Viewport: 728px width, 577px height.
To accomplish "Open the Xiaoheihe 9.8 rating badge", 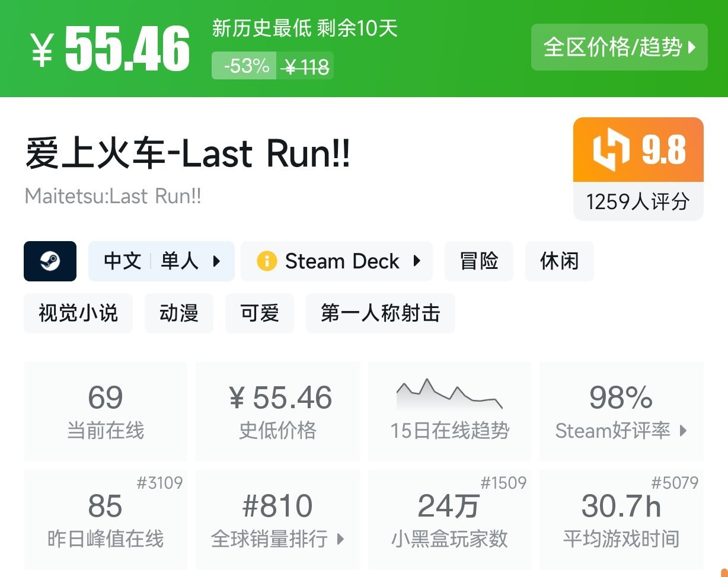I will point(638,149).
